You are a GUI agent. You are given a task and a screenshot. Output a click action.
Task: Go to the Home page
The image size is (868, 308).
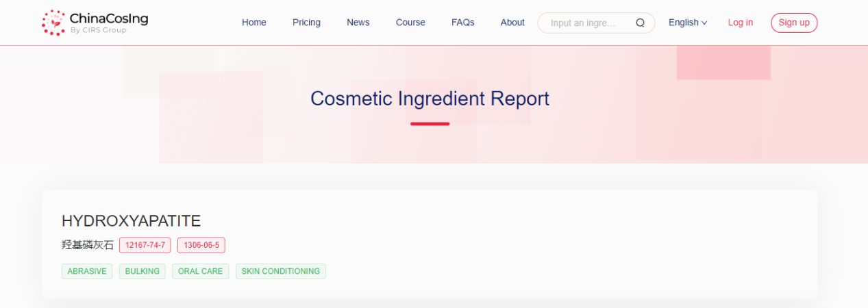click(x=253, y=23)
